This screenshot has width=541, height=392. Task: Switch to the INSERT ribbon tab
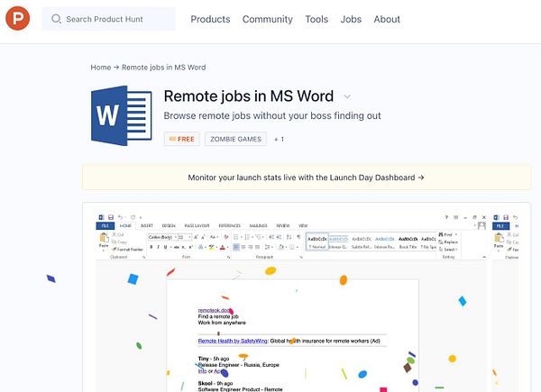click(147, 225)
